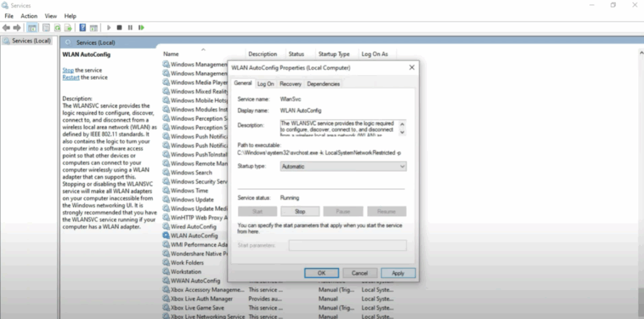644x319 pixels.
Task: Select the Windows PushToInstall service row text
Action: [199, 154]
